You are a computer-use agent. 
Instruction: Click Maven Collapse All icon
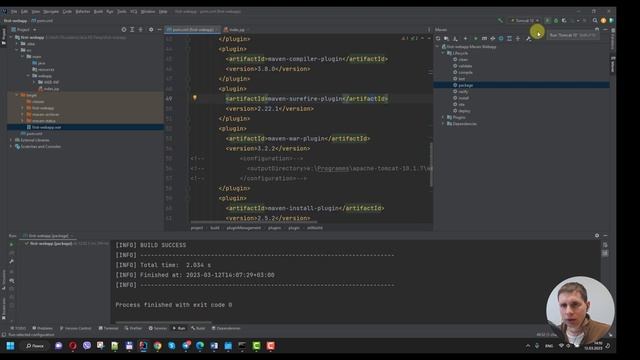point(518,38)
